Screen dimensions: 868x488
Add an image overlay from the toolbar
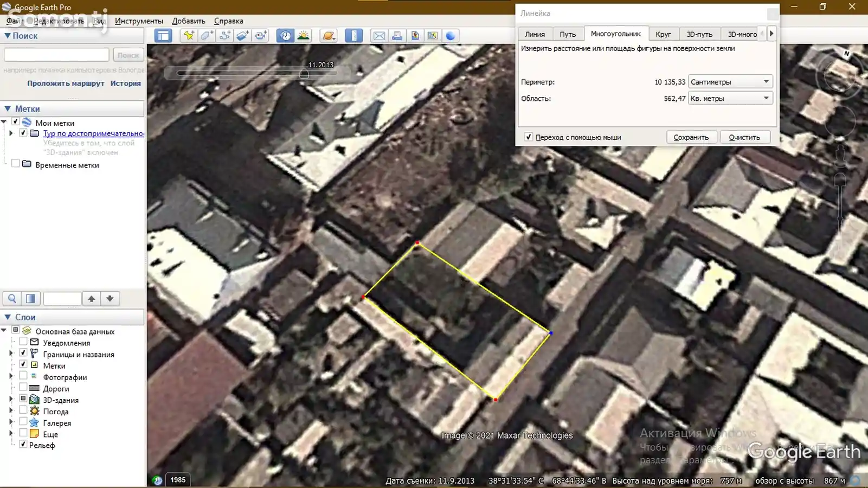point(242,36)
